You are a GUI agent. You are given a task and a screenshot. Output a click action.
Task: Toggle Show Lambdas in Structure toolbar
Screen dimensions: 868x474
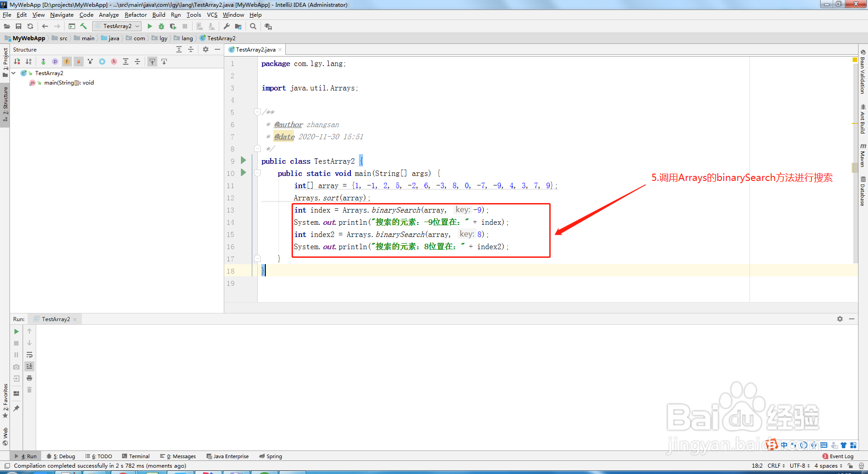[114, 62]
